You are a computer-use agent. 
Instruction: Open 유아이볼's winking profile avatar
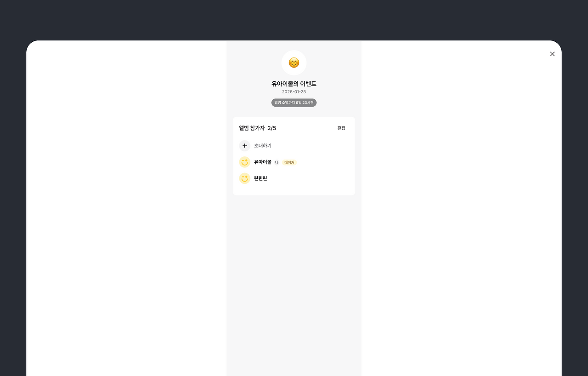[244, 162]
